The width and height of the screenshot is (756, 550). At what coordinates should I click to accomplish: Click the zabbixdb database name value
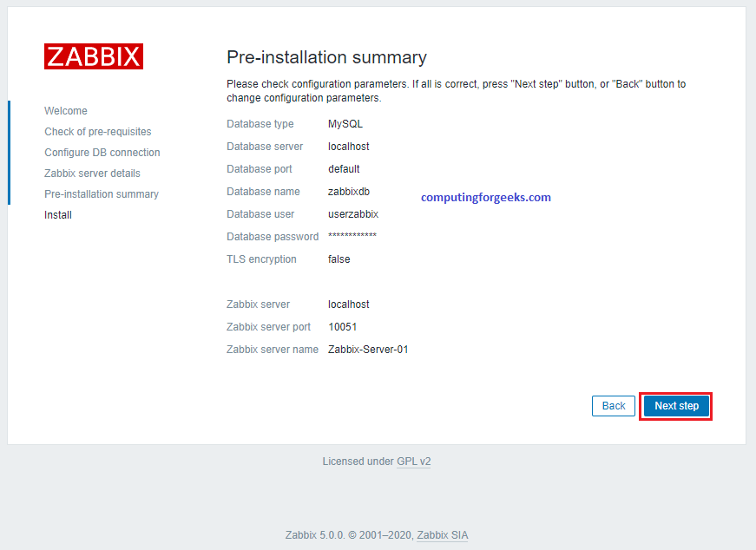click(349, 192)
